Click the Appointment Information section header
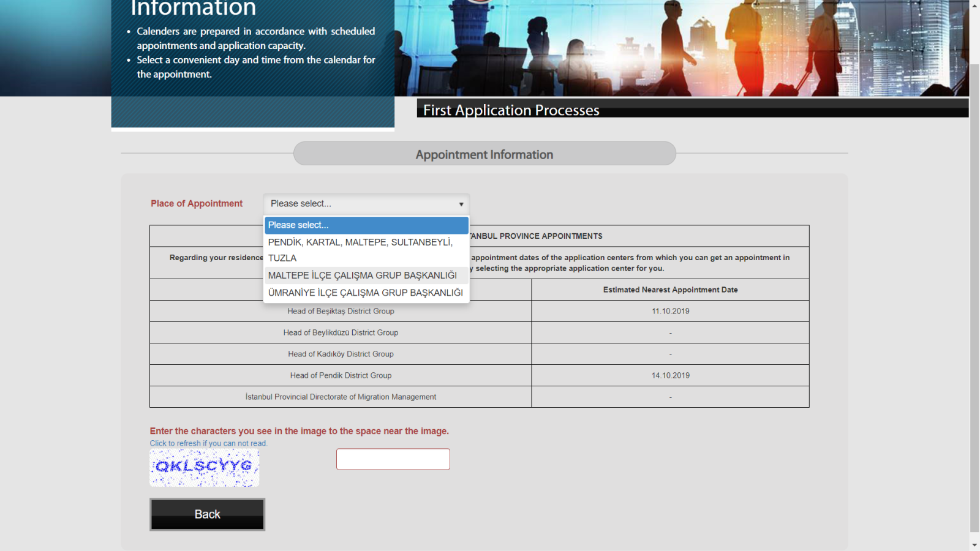This screenshot has height=551, width=980. [484, 154]
